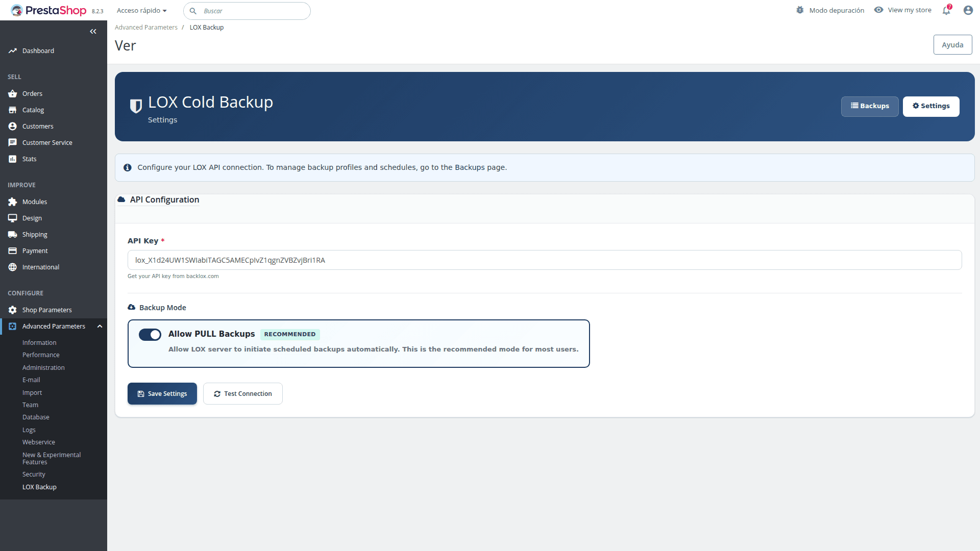Click the Customers icon in the sidebar
Screen dimensions: 980x551
[x=12, y=126]
